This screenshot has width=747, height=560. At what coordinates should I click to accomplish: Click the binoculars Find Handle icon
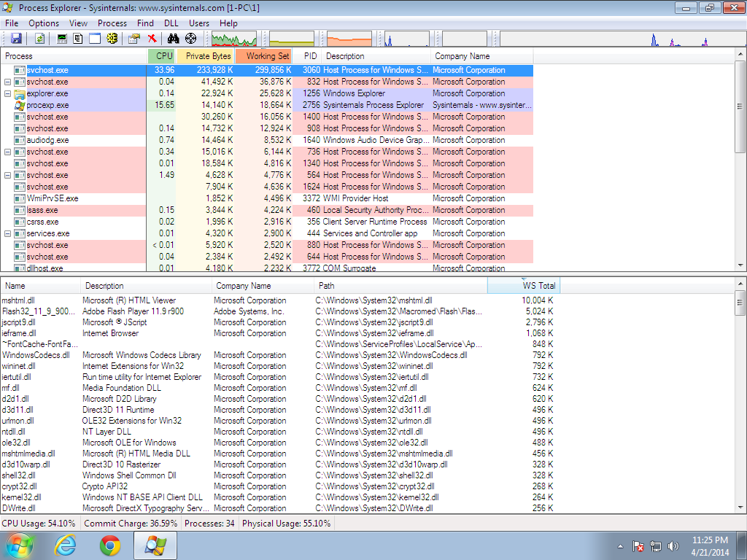click(x=174, y=39)
